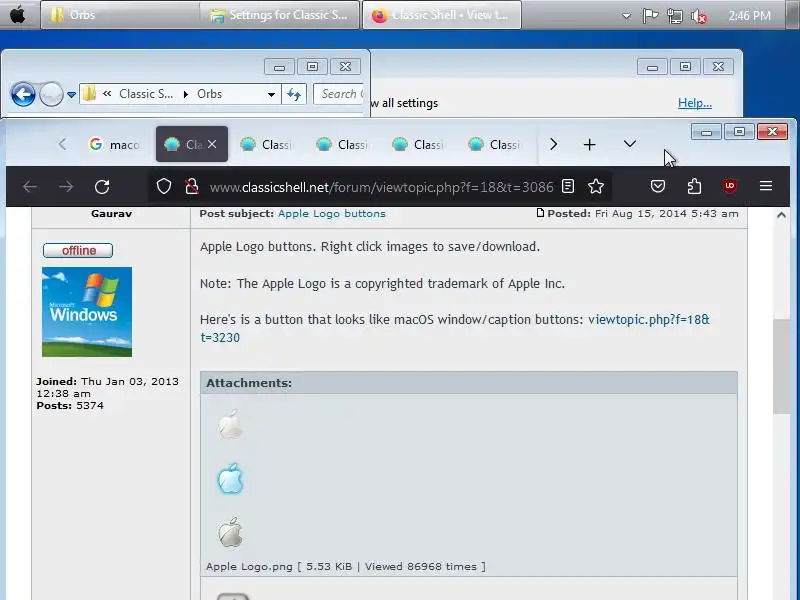Close the active Classic Shell tab
The image size is (800, 600).
pos(212,144)
